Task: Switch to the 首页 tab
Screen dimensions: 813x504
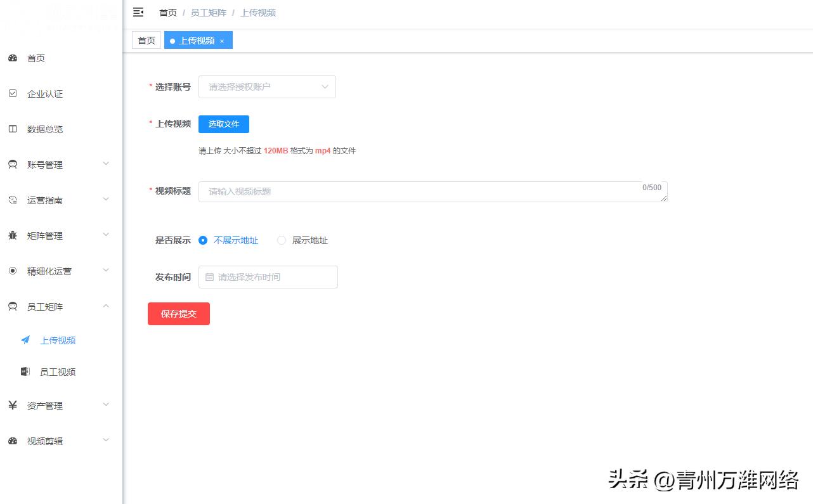Action: click(x=146, y=39)
